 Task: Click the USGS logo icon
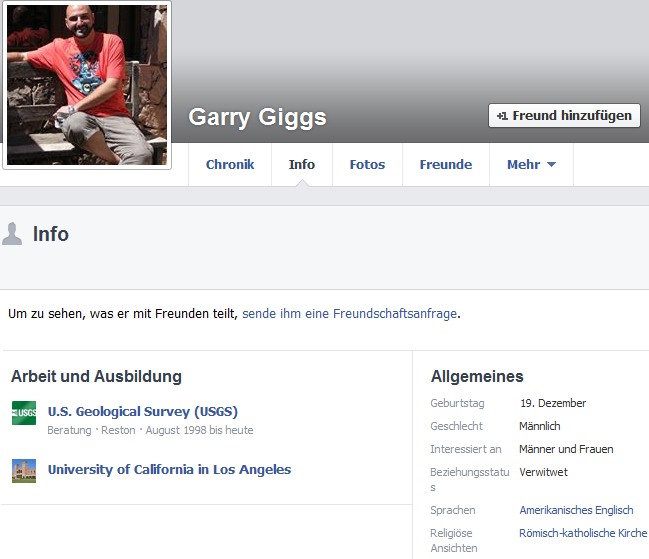coord(24,413)
